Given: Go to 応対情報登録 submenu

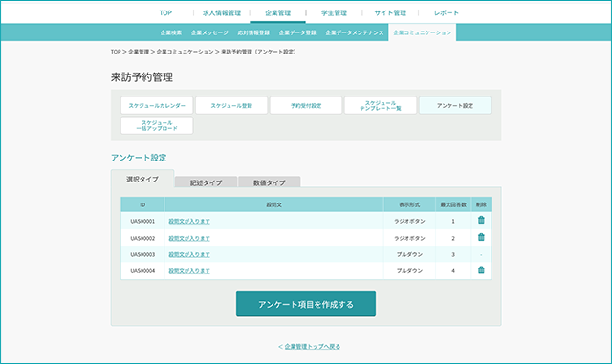Looking at the screenshot, I should (x=253, y=32).
